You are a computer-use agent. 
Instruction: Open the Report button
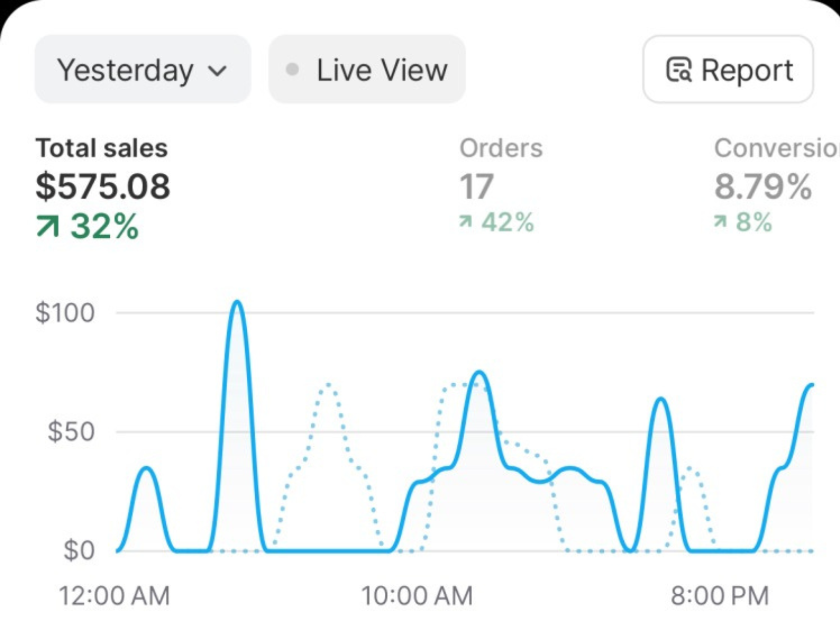tap(728, 69)
